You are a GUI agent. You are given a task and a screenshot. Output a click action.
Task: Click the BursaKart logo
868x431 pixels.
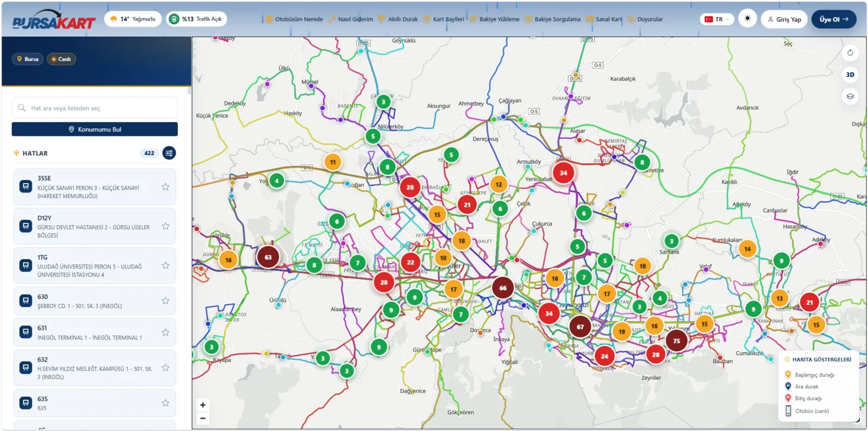click(53, 20)
